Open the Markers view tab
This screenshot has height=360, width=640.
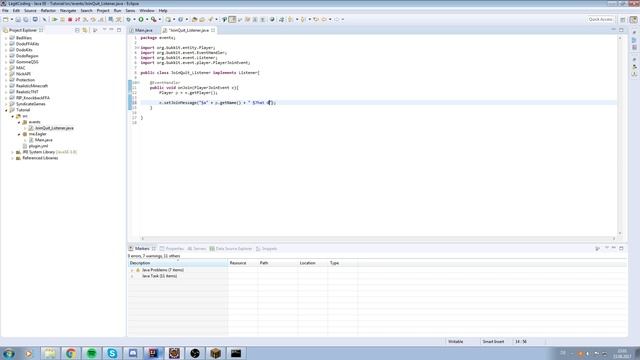pyautogui.click(x=142, y=249)
